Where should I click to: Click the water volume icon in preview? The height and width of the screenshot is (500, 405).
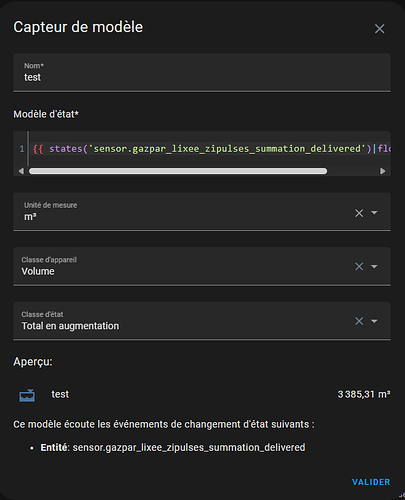point(27,395)
